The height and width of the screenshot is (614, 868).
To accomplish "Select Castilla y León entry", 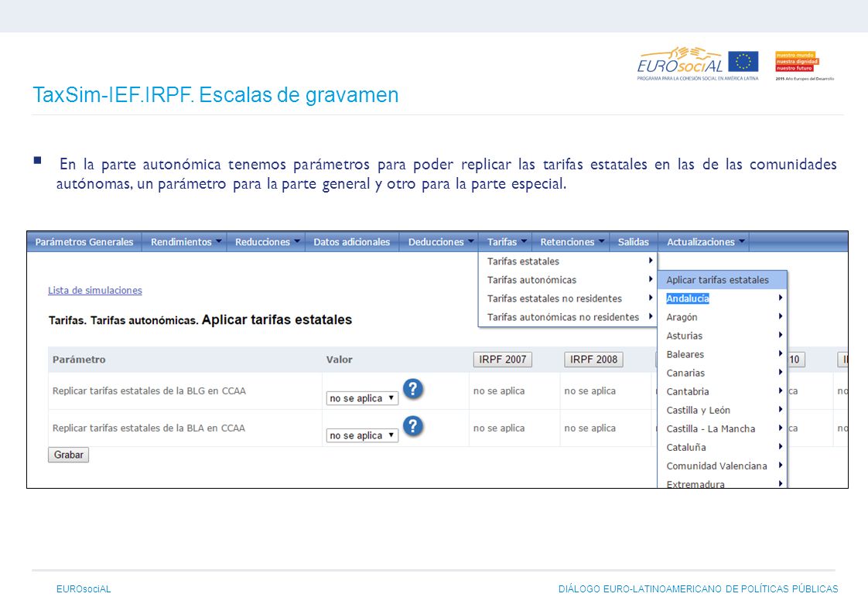I will click(x=722, y=410).
